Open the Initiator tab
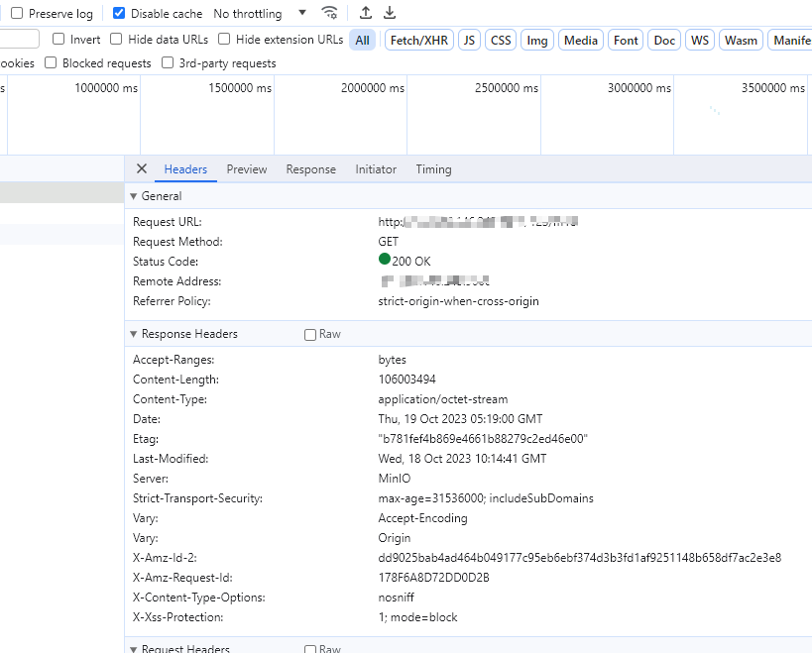The image size is (812, 653). tap(376, 169)
